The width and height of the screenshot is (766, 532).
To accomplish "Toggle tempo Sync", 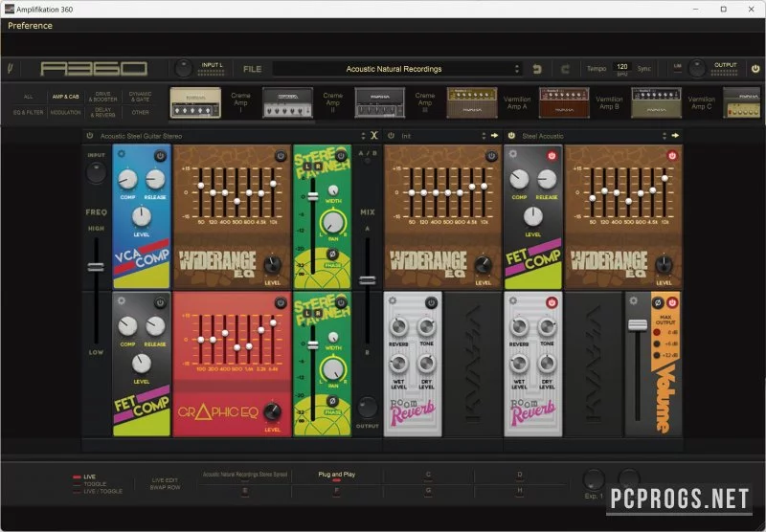I will 643,69.
